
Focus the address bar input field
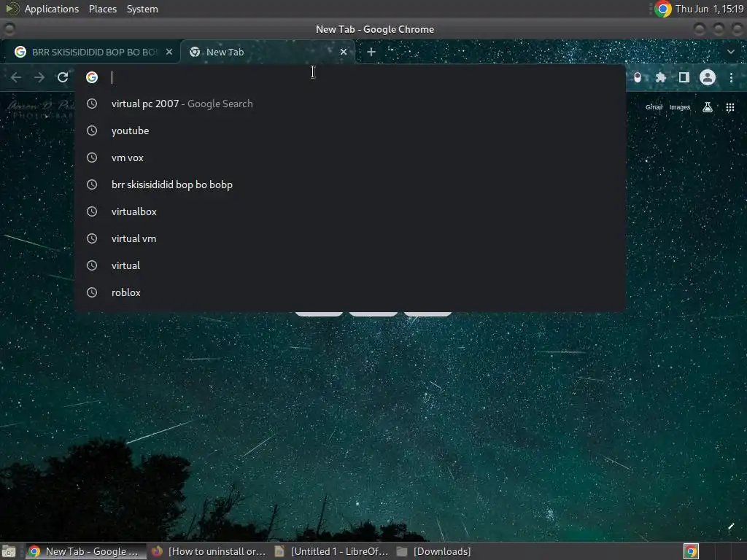(x=350, y=77)
